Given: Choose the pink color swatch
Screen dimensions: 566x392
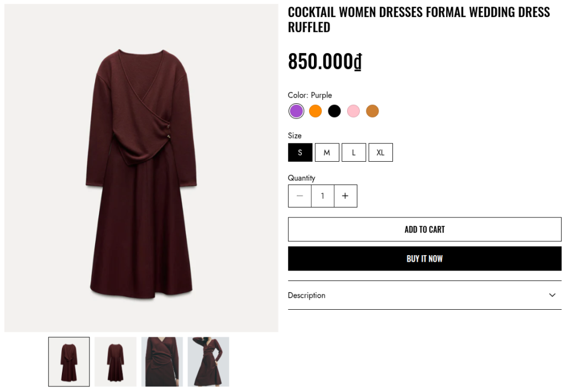Looking at the screenshot, I should (x=353, y=111).
